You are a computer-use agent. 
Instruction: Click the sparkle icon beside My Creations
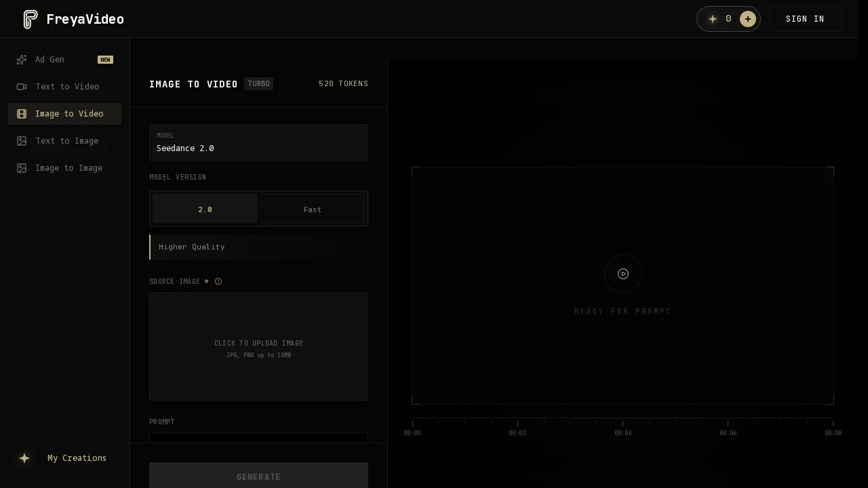point(24,458)
